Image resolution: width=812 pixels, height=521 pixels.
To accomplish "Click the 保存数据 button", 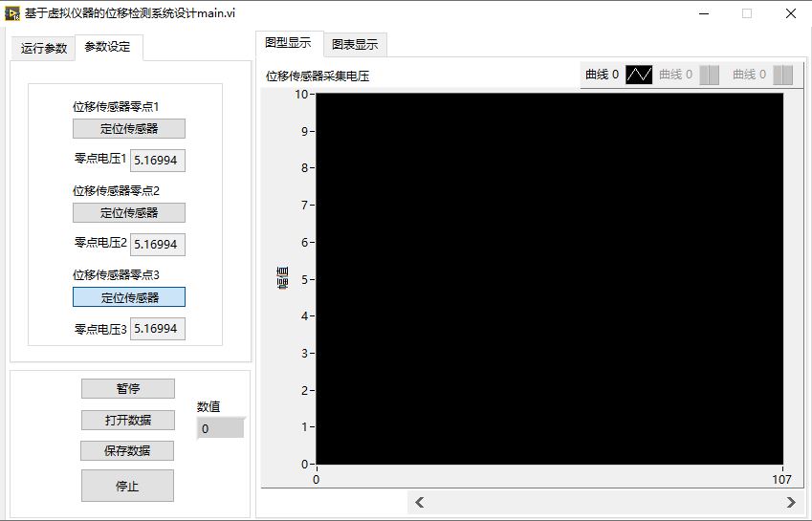I will 127,450.
